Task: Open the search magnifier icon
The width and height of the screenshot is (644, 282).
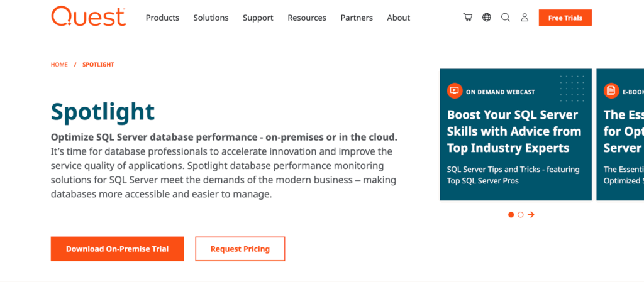Action: point(506,18)
